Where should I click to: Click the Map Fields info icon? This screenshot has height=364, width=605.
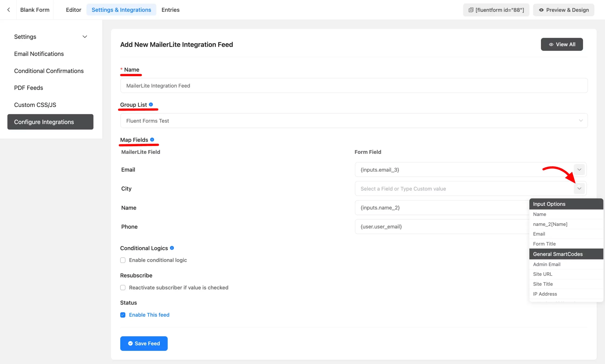pyautogui.click(x=152, y=140)
